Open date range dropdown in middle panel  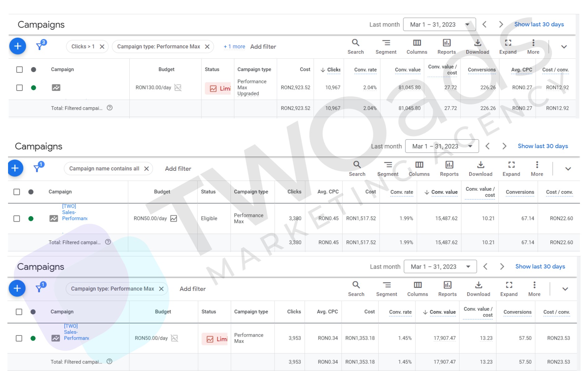[x=442, y=146]
